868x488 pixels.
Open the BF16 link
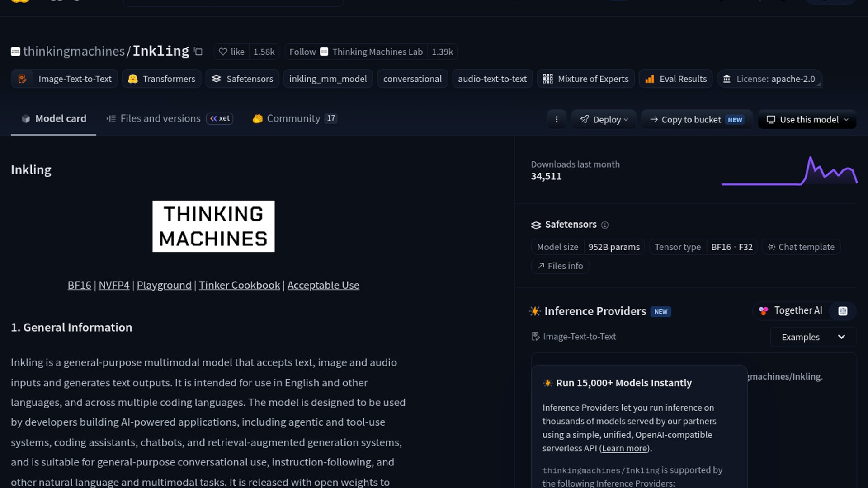coord(79,285)
